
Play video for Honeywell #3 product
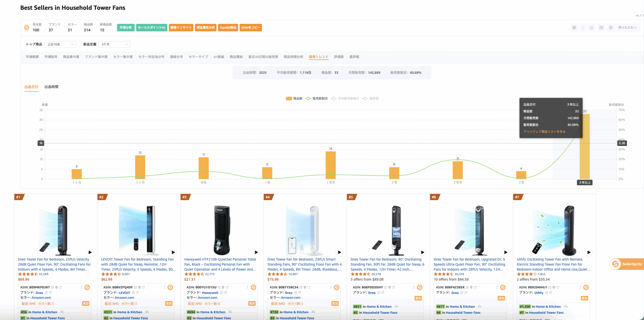click(256, 252)
